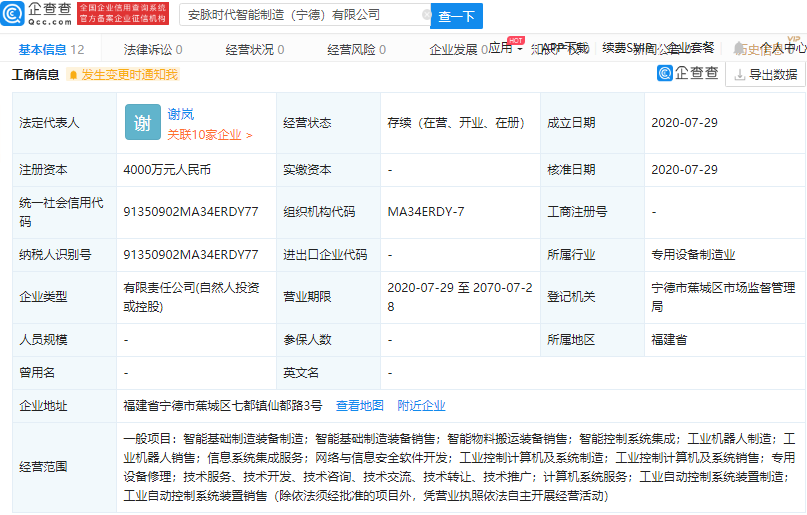Open the 法律诉讼 tab
The height and width of the screenshot is (515, 807).
[153, 49]
